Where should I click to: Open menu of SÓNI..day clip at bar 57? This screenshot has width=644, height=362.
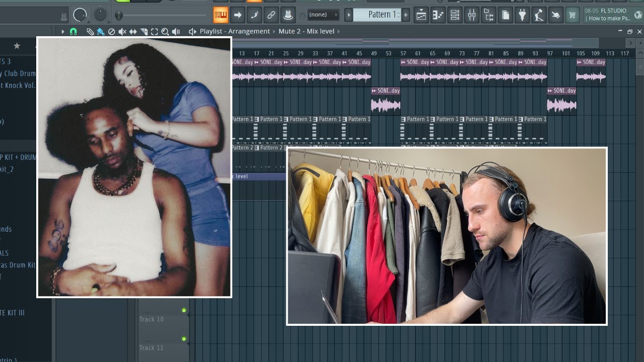coord(404,62)
